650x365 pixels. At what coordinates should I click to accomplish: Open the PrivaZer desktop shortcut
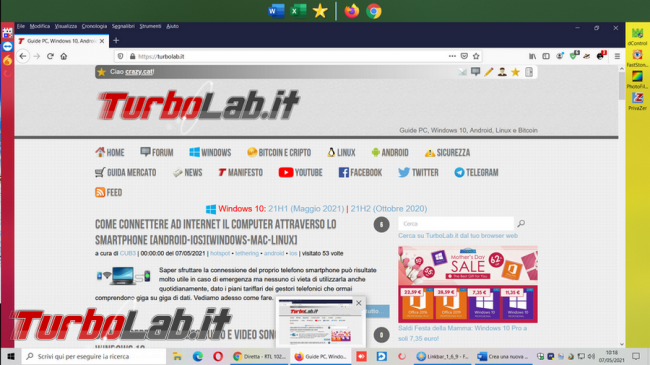coord(637,101)
